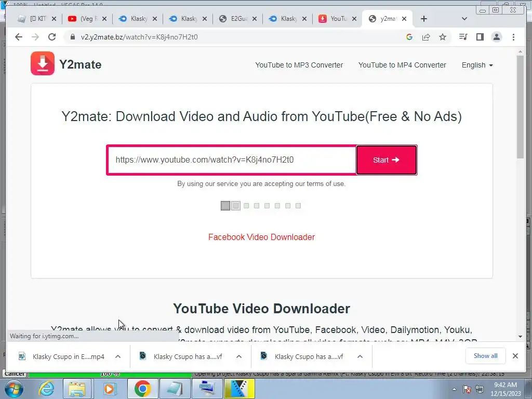532x399 pixels.
Task: Open the Klasky Csupo in E....mp4 download
Action: tap(61, 356)
